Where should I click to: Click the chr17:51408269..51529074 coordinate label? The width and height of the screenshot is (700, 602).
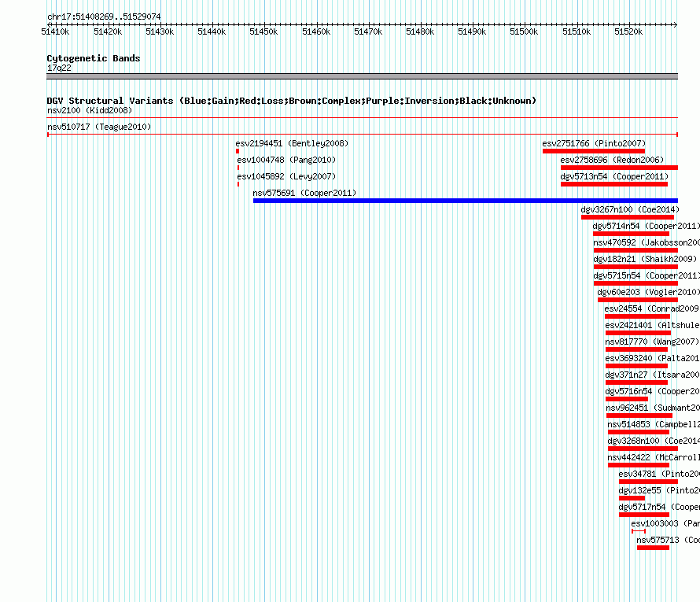[x=104, y=17]
